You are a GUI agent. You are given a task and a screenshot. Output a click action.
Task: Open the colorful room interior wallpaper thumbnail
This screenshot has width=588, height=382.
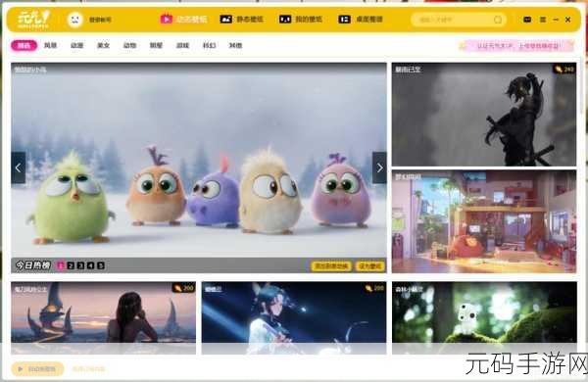point(484,221)
